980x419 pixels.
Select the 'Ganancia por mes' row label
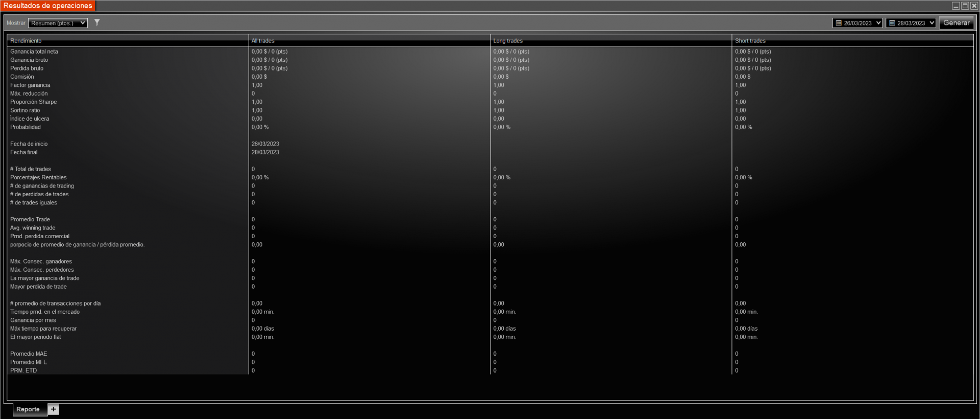[x=33, y=320]
